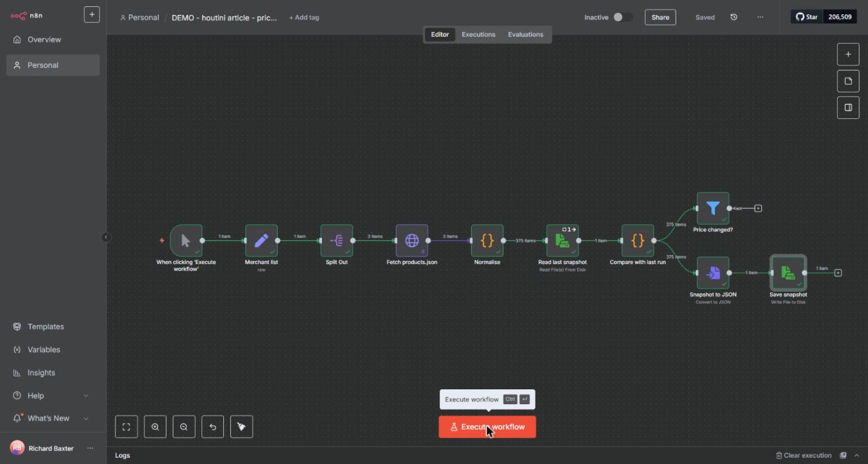Select the Snapshot to JSON node

click(x=713, y=273)
